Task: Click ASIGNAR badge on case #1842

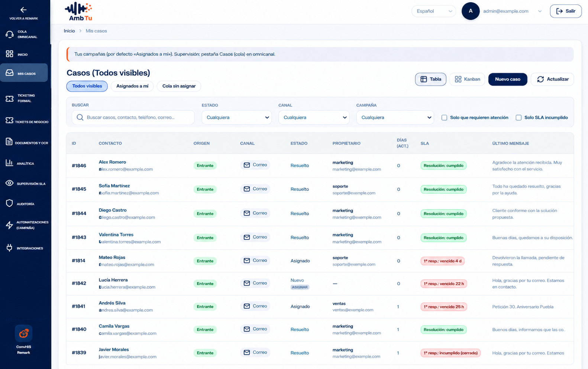Action: 300,287
